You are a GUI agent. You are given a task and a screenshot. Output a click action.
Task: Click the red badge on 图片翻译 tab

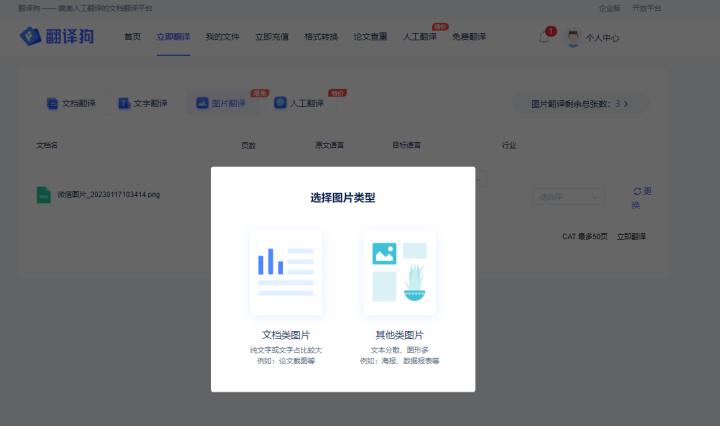pos(260,93)
